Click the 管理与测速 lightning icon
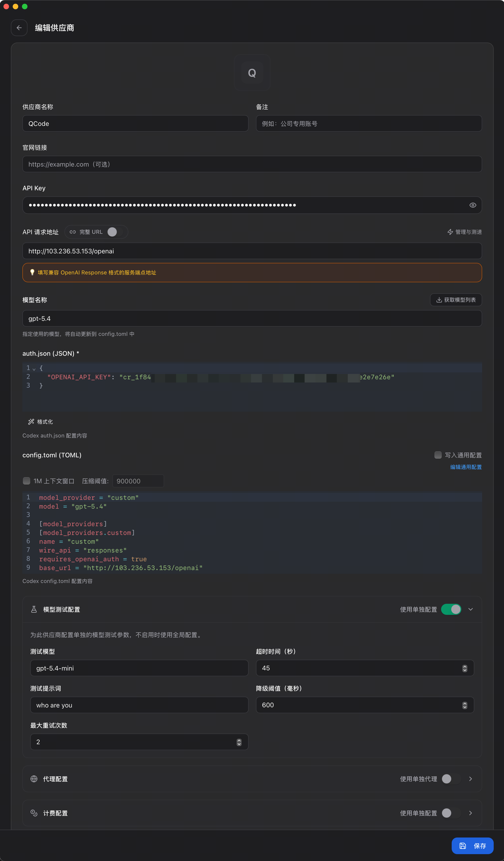The width and height of the screenshot is (504, 861). [450, 232]
